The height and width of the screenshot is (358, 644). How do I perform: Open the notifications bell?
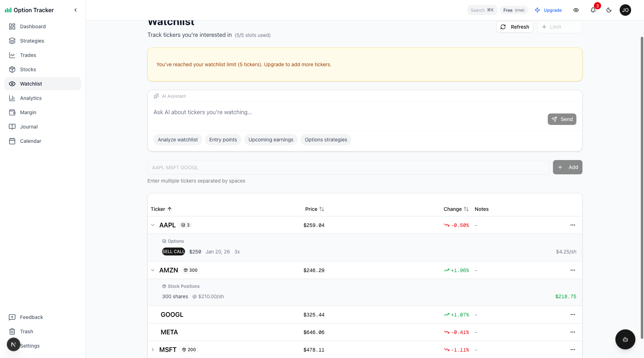tap(593, 10)
